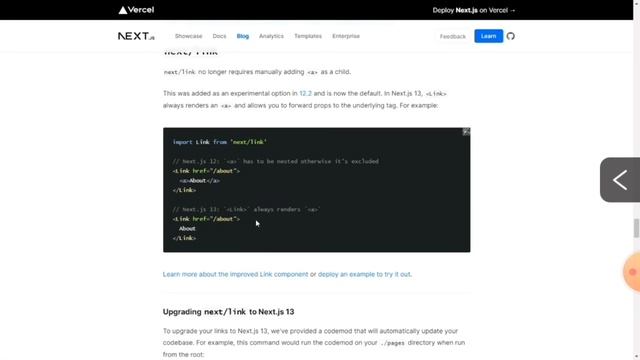Click the page vertical scrollbar thumb

tap(636, 228)
